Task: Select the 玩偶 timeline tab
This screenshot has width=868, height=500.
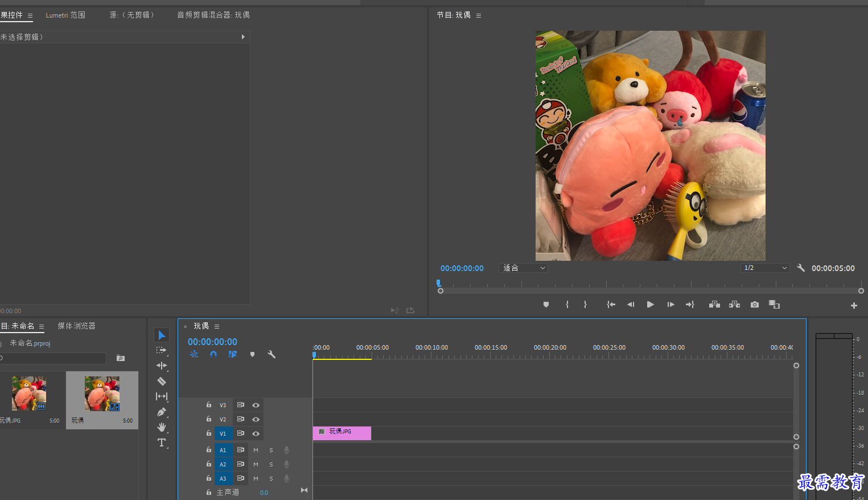Action: (201, 326)
